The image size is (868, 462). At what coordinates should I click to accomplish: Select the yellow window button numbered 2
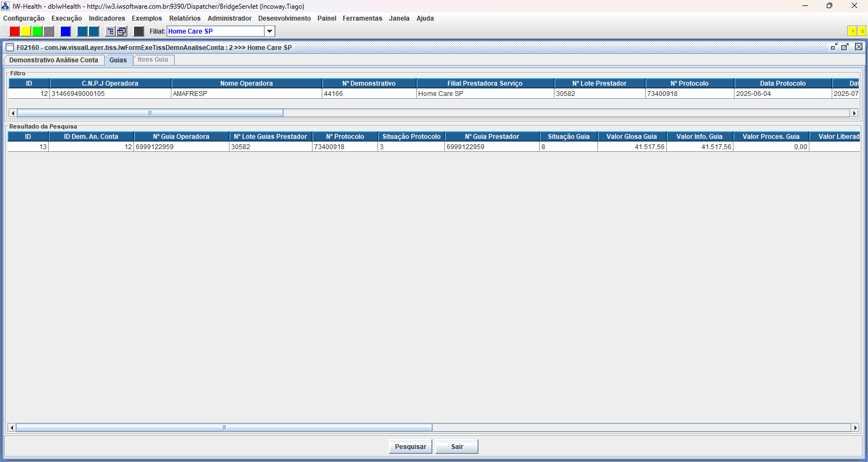click(861, 31)
